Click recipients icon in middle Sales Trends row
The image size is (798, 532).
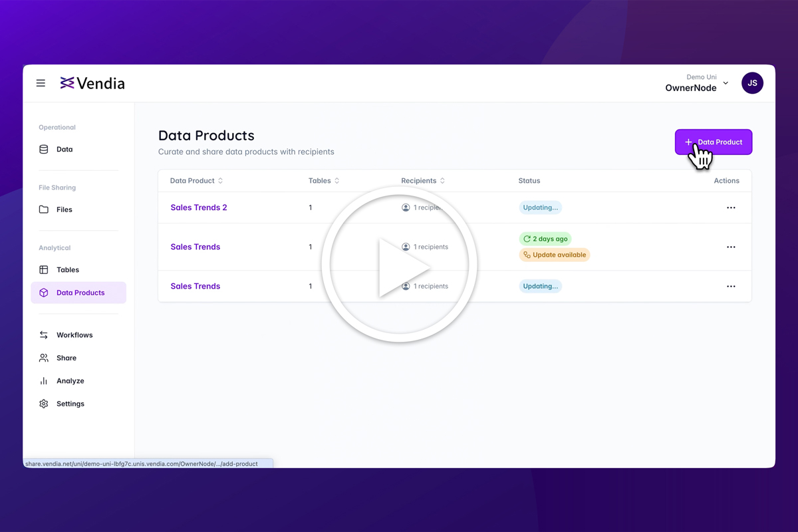[x=406, y=247]
